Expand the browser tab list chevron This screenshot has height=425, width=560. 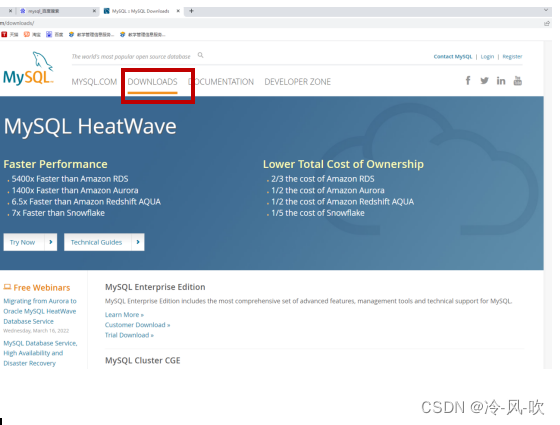546,10
